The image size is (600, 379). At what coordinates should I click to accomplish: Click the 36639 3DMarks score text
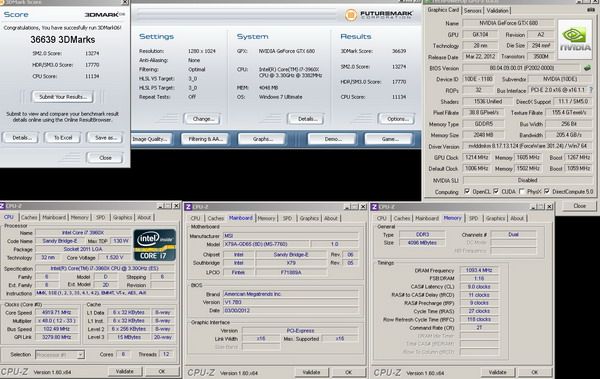63,39
